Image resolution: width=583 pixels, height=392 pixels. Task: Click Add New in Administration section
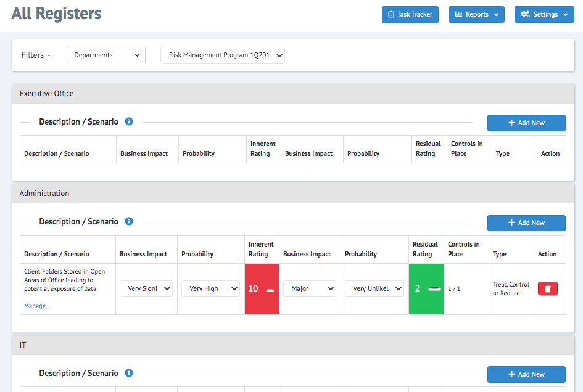[526, 223]
